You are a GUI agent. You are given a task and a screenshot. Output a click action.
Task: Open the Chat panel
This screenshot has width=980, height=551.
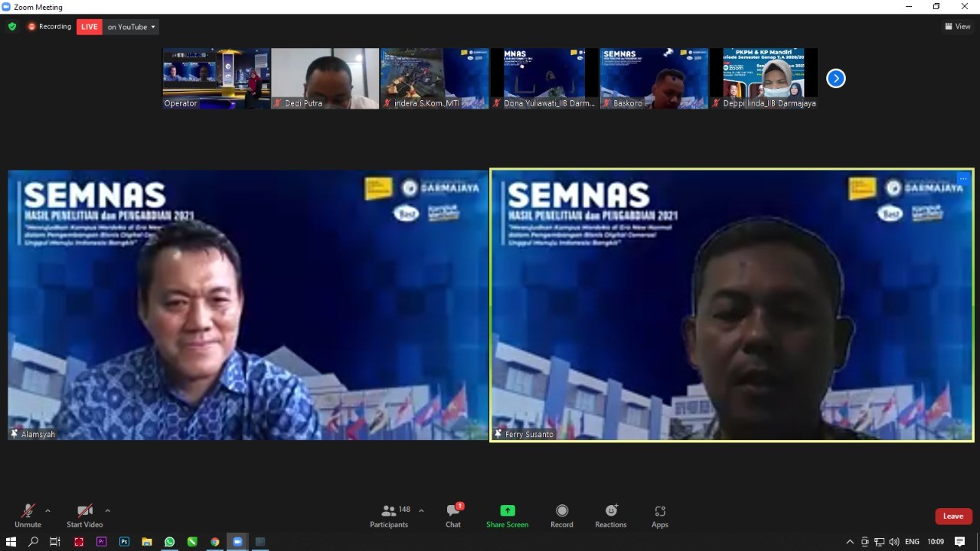point(453,516)
